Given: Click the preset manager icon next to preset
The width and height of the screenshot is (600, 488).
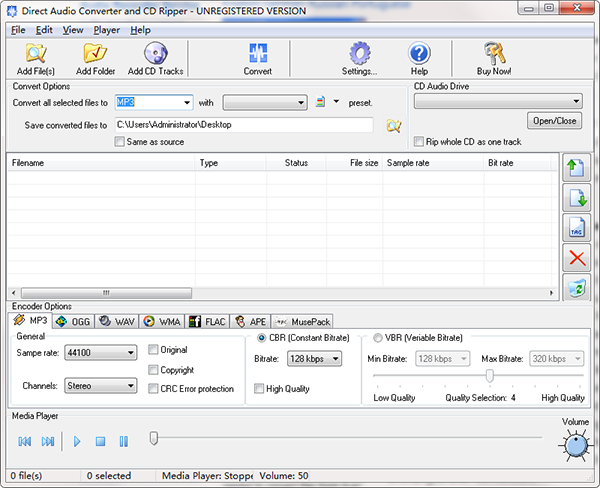Looking at the screenshot, I should [x=321, y=102].
